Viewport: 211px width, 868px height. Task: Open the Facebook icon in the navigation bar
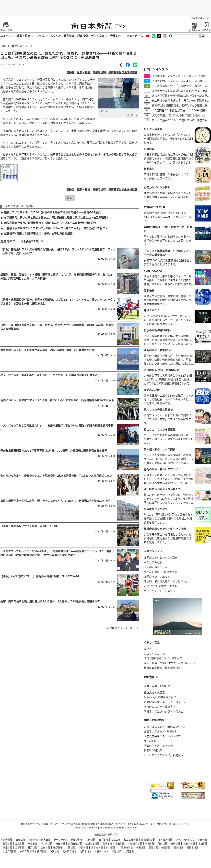(170, 36)
